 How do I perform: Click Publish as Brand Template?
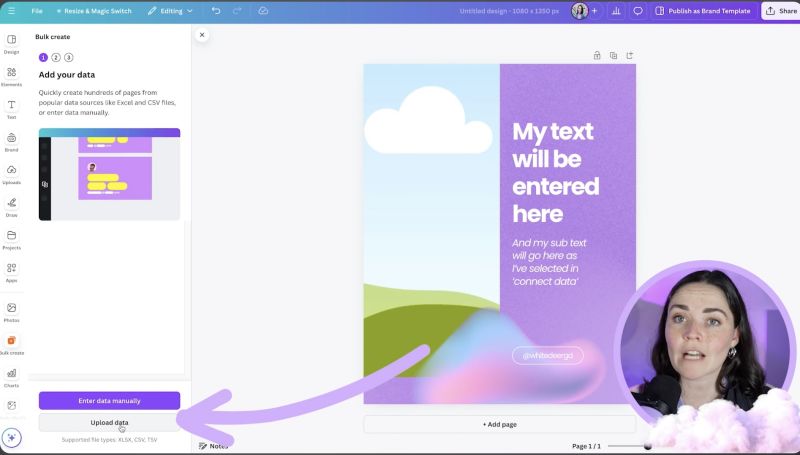[x=703, y=11]
